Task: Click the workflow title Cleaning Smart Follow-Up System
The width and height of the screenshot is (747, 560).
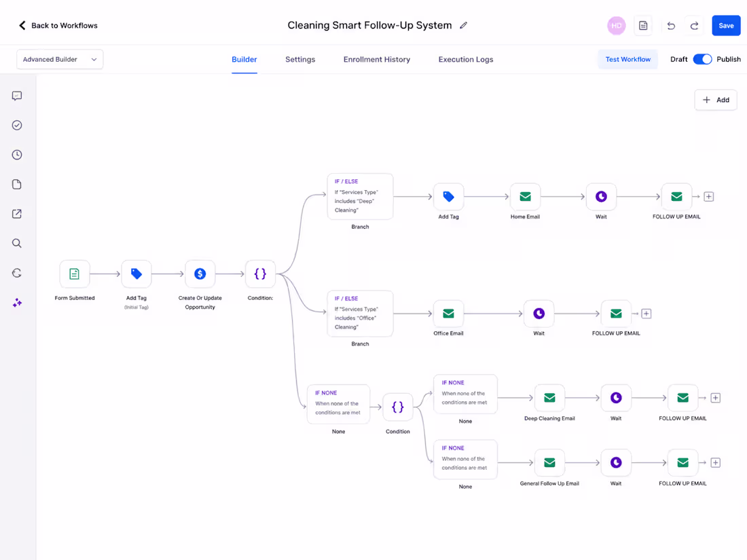Action: coord(369,26)
